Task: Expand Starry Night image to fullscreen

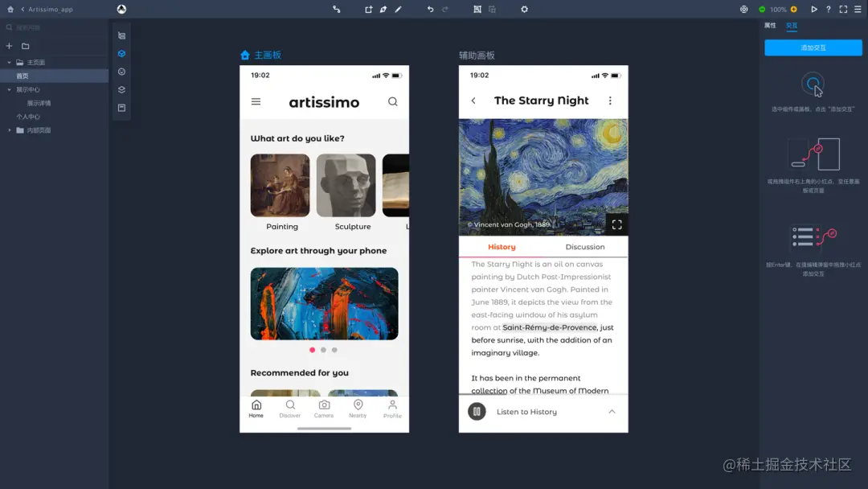Action: coord(616,224)
